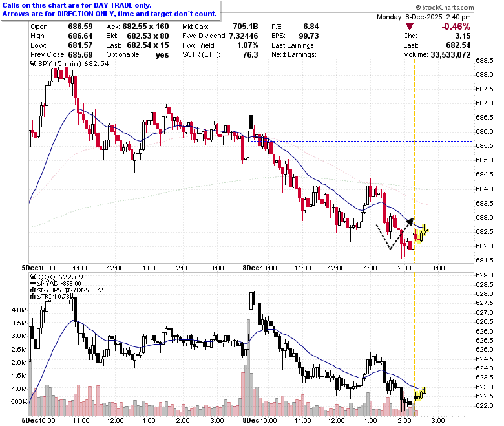
Task: Click the 3:00 time label under SPY chart right side
Action: coord(438,268)
